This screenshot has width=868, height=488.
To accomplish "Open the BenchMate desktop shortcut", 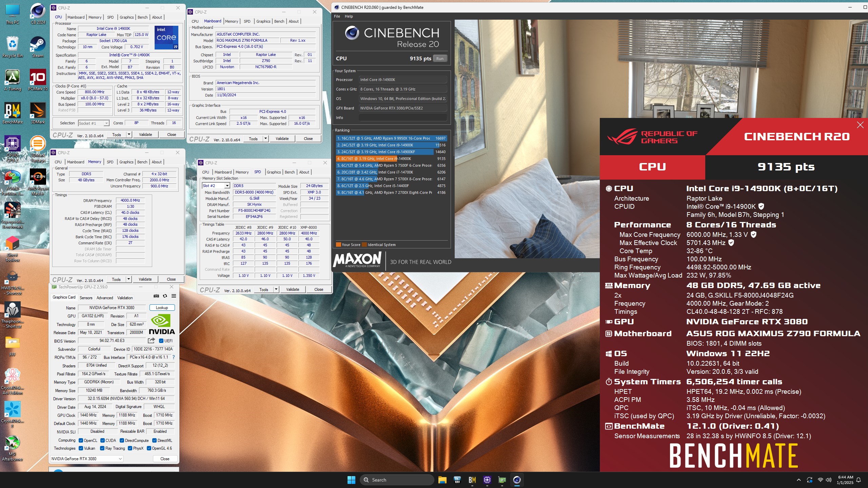I will [13, 113].
